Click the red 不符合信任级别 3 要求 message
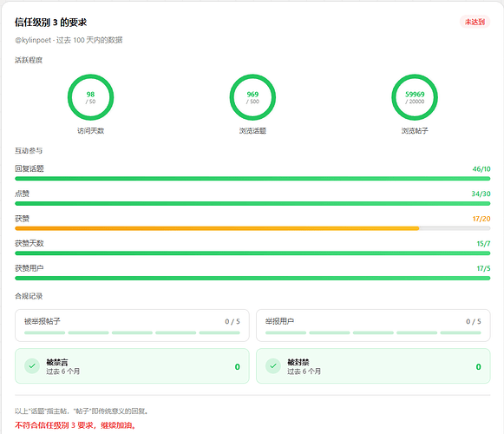This screenshot has height=434, width=504. point(75,425)
